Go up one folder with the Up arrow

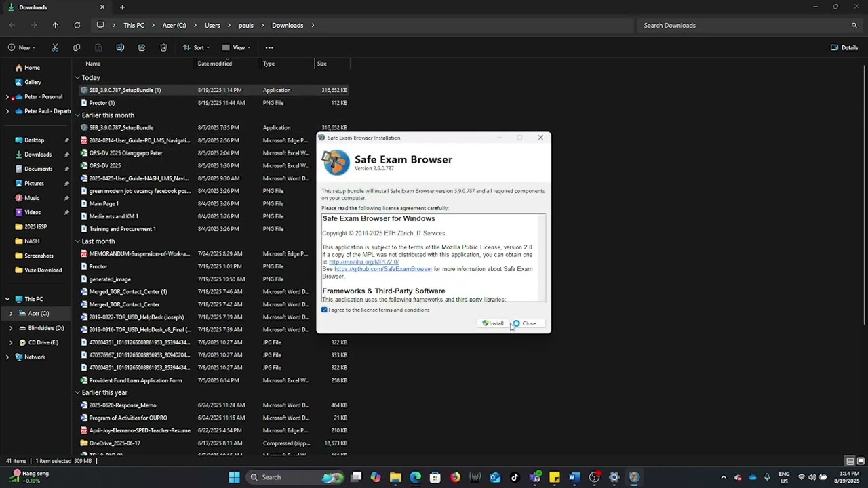[56, 26]
